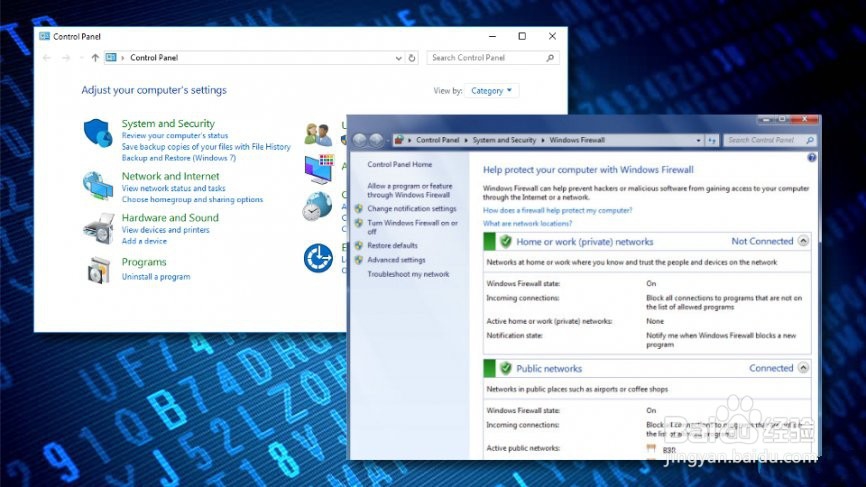
Task: Click the User Accounts people icon
Action: coord(318,134)
